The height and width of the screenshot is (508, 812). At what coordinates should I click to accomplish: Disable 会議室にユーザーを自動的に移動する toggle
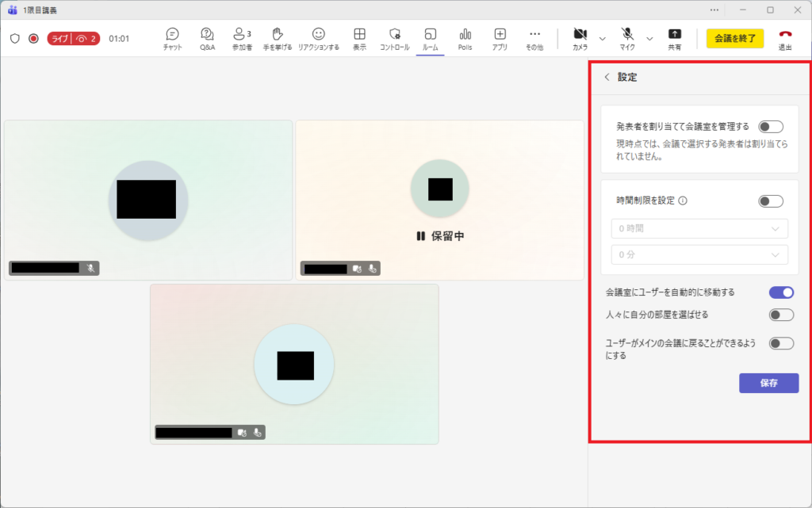[781, 292]
